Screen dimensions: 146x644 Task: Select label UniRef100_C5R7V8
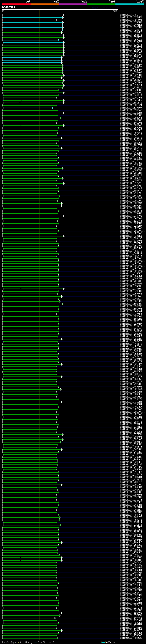pos(131,181)
